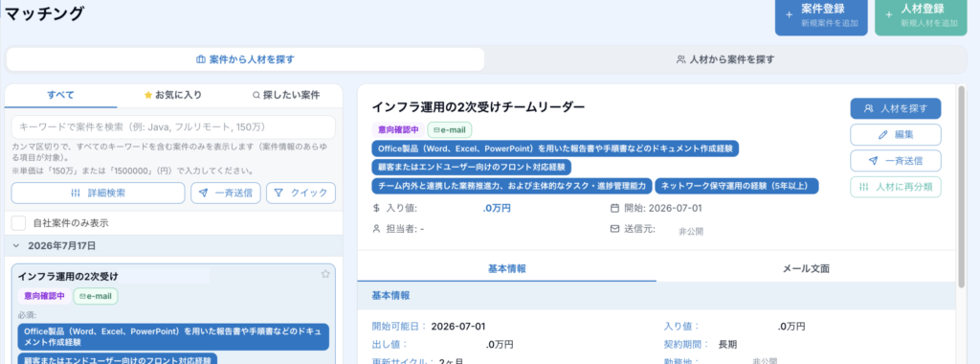Enable the 自社案件のみ表示 checkbox
980x364 pixels.
point(18,223)
